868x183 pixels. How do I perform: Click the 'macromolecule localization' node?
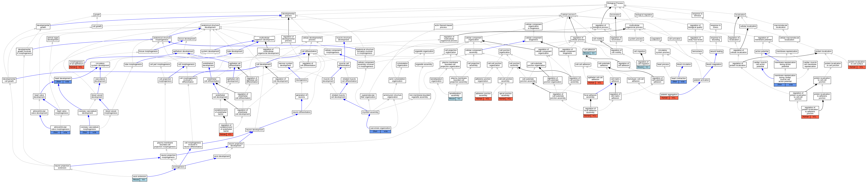click(x=780, y=26)
